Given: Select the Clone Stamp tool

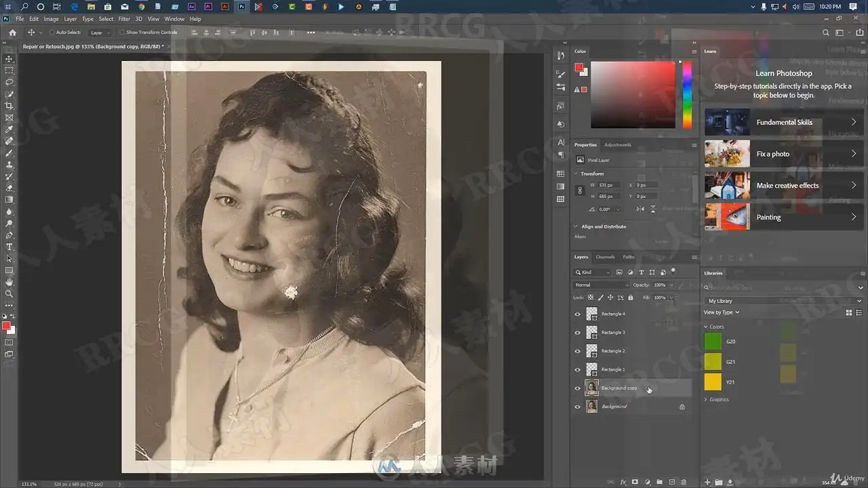Looking at the screenshot, I should (x=9, y=165).
